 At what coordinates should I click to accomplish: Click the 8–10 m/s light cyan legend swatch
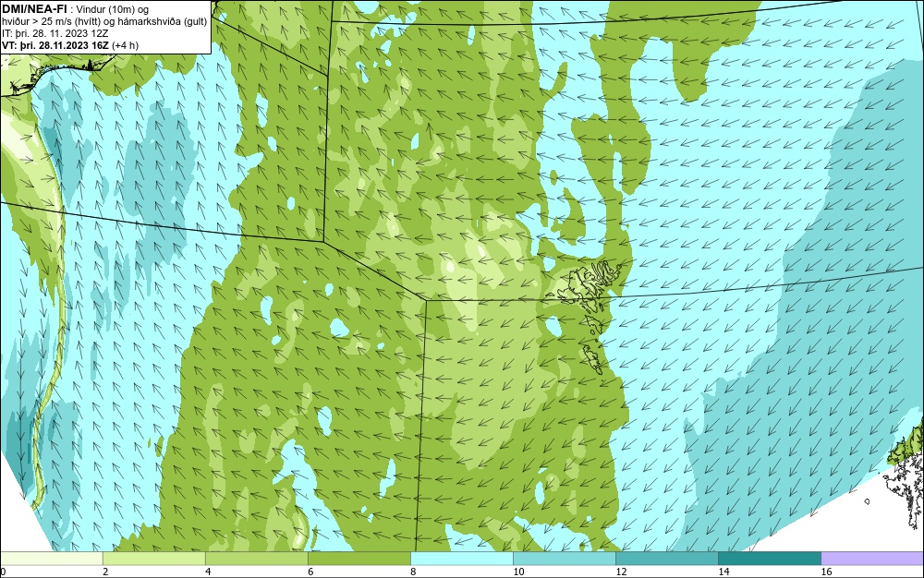click(x=461, y=559)
